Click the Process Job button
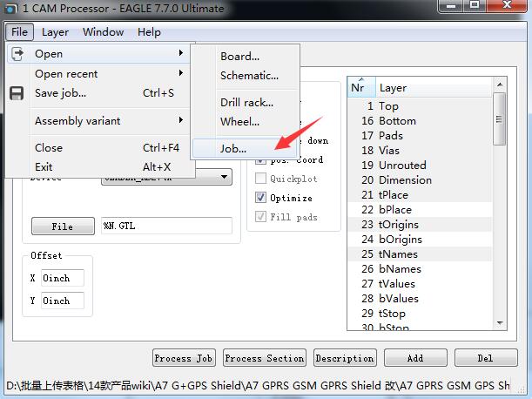The width and height of the screenshot is (532, 399). [184, 358]
